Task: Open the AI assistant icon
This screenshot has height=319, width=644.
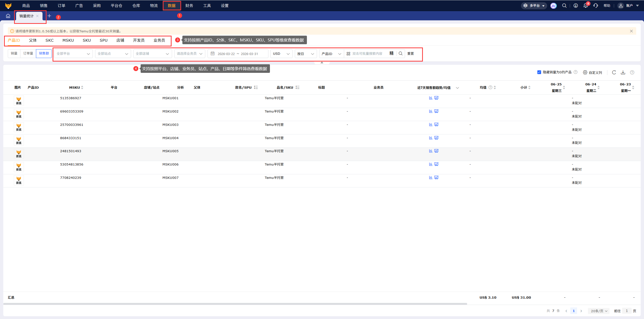Action: pos(553,6)
